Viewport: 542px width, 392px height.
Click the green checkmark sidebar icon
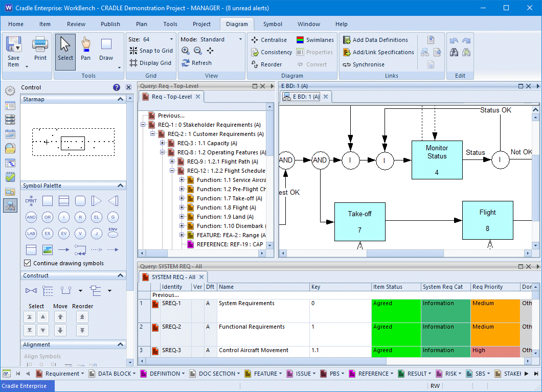pyautogui.click(x=10, y=177)
